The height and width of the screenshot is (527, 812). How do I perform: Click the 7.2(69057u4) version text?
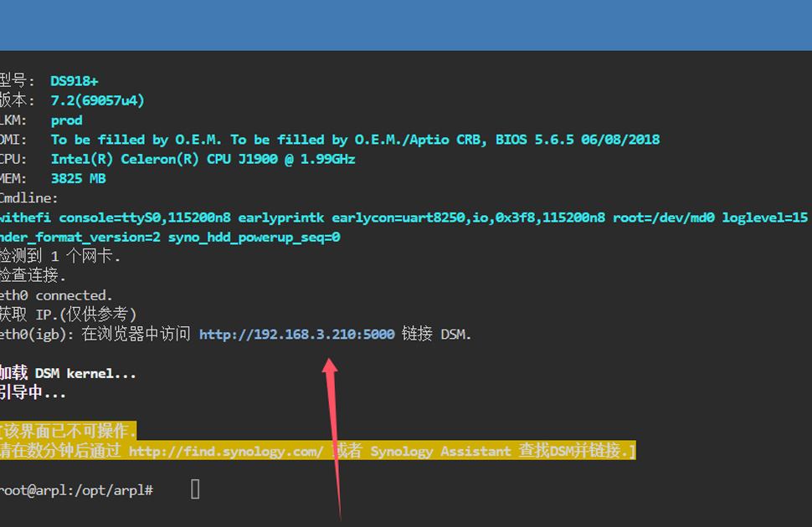coord(97,100)
